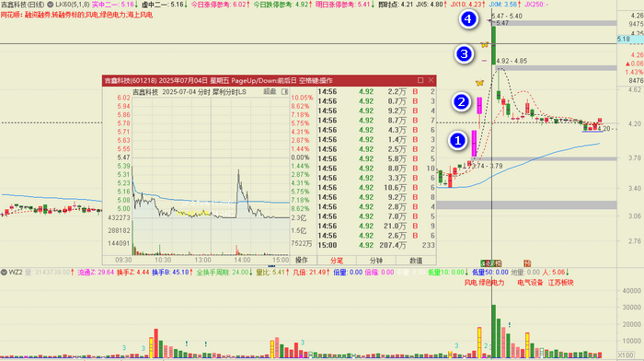
Task: Click the 操作 button in intraday popup
Action: pos(302,261)
